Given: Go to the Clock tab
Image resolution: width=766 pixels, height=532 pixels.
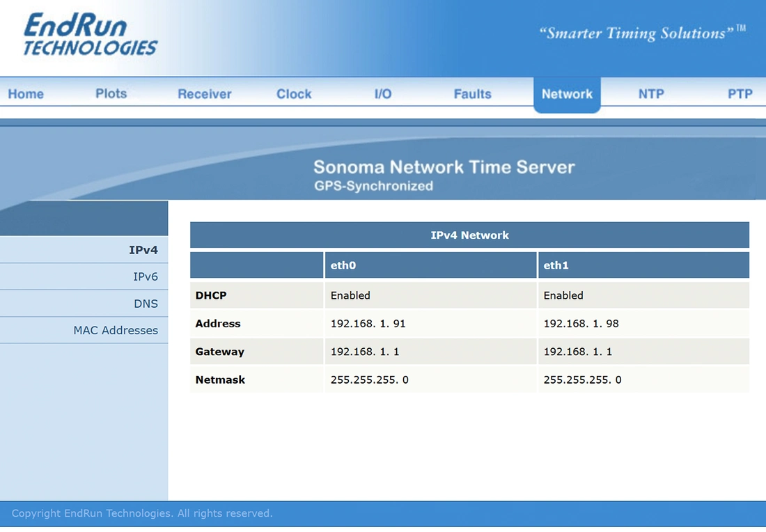Looking at the screenshot, I should [x=294, y=94].
